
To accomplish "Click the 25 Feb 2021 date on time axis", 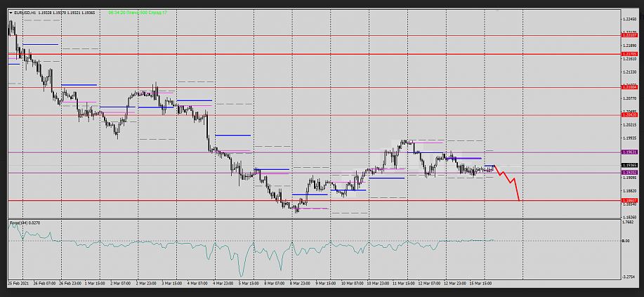I will click(19, 284).
